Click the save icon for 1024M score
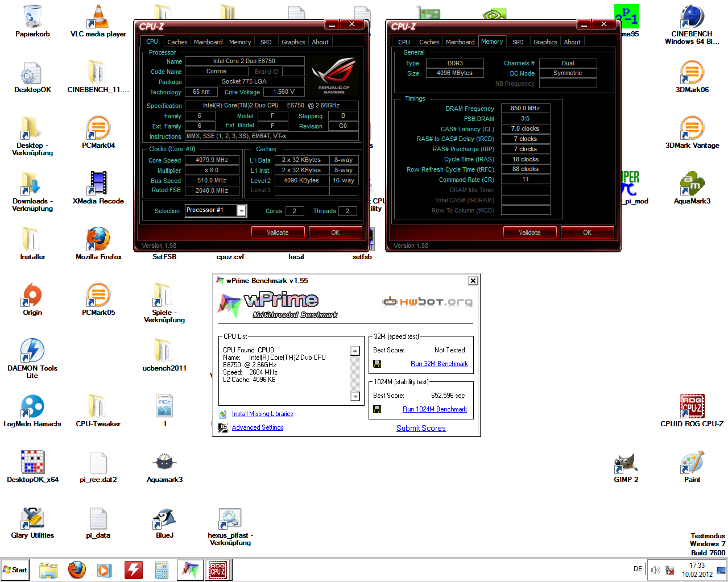Image resolution: width=728 pixels, height=582 pixels. [x=377, y=409]
